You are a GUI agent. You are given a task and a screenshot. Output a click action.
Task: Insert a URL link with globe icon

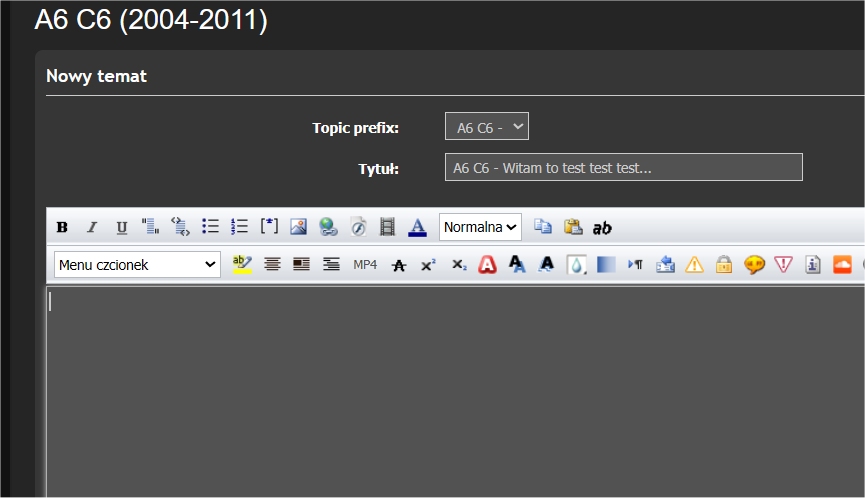point(328,227)
